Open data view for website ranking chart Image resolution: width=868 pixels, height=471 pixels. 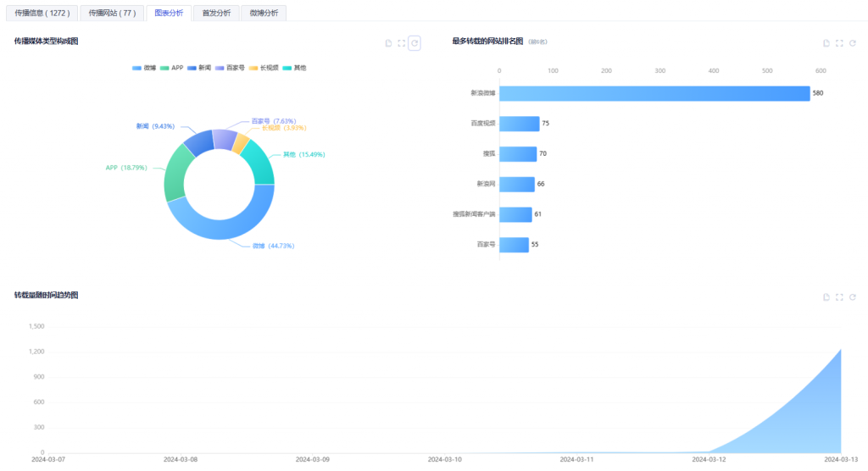[826, 43]
